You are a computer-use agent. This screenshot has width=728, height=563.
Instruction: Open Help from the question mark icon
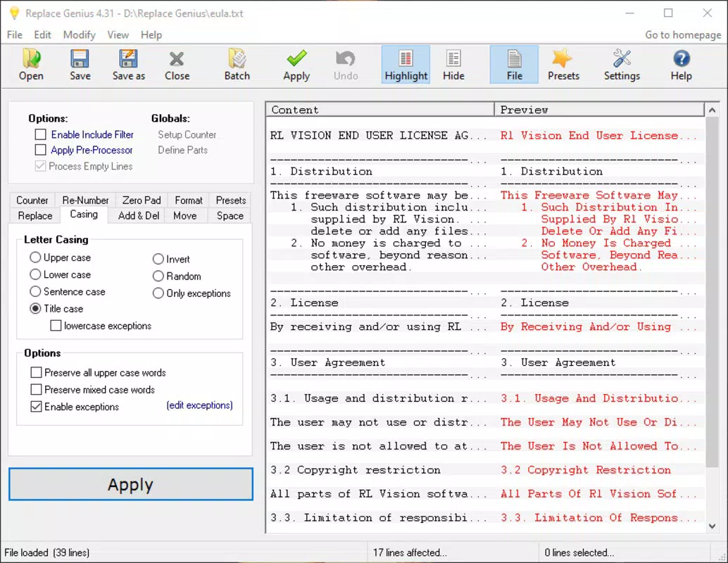[x=681, y=65]
